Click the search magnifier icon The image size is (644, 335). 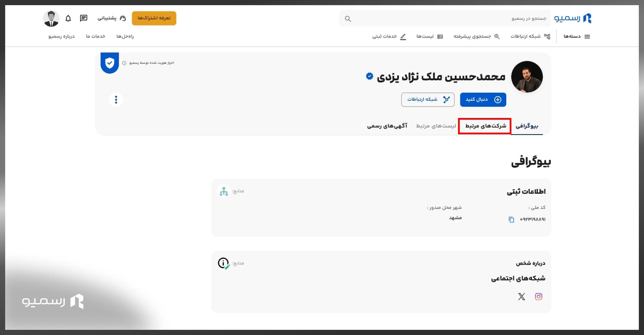click(348, 19)
